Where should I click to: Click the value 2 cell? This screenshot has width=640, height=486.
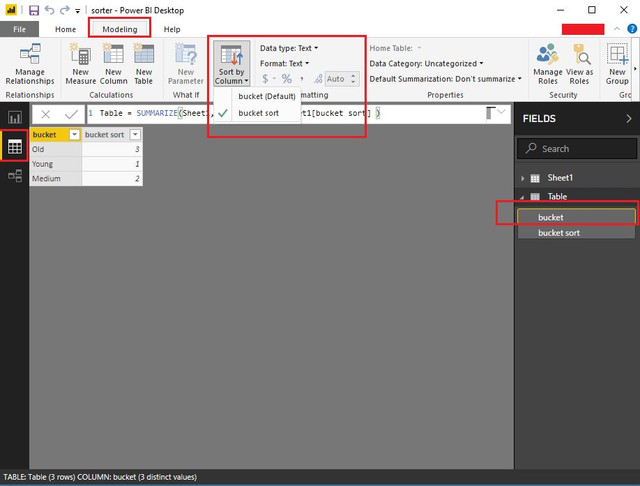(x=112, y=179)
